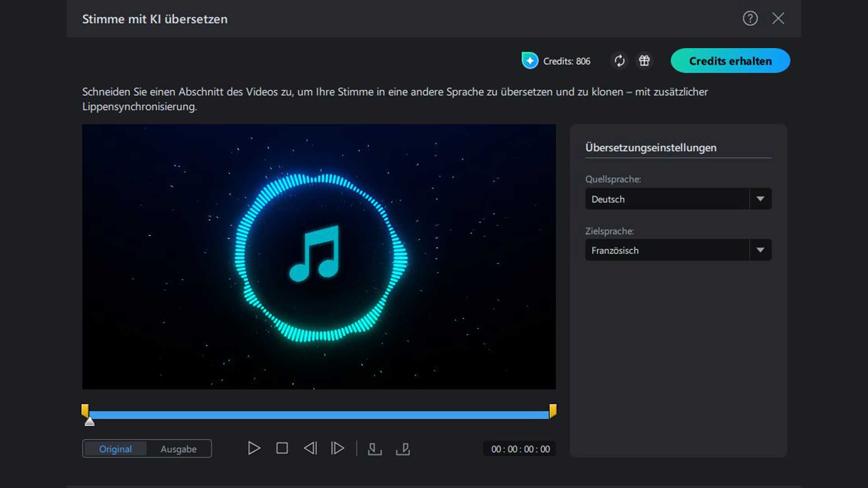Open the Deutsch source language box
The height and width of the screenshot is (488, 868).
coord(667,199)
